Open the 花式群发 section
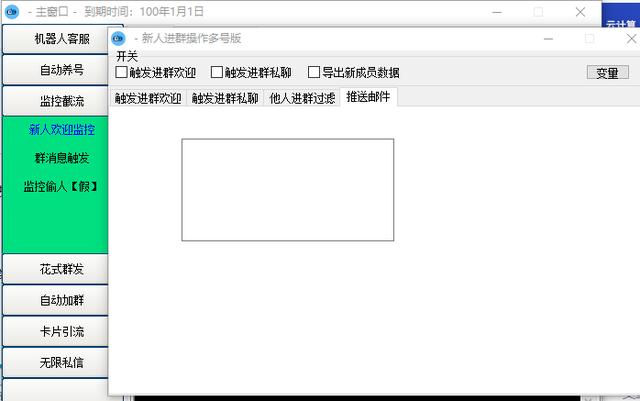The height and width of the screenshot is (401, 640). tap(62, 270)
